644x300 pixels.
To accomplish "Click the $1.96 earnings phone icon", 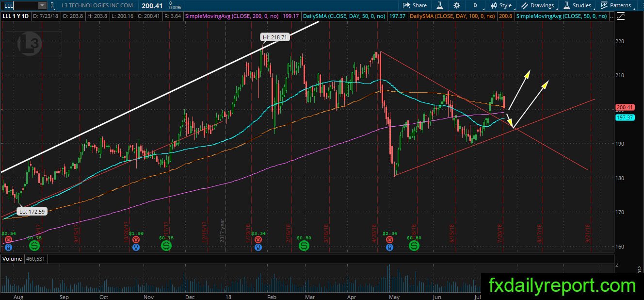I will (x=136, y=240).
